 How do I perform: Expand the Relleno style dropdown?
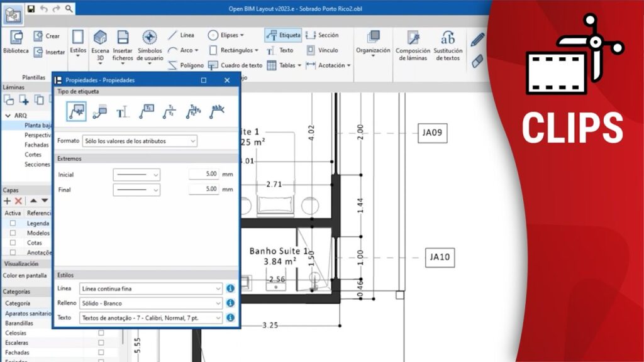click(x=151, y=303)
